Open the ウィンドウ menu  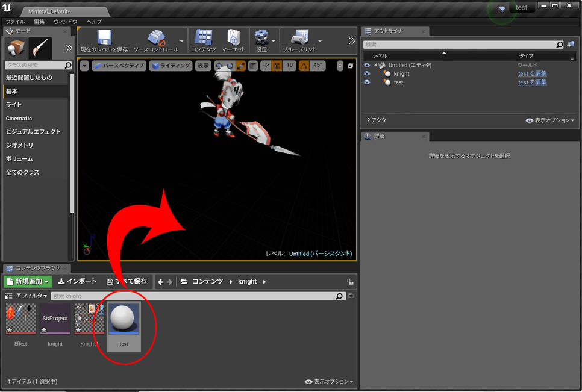coord(65,22)
